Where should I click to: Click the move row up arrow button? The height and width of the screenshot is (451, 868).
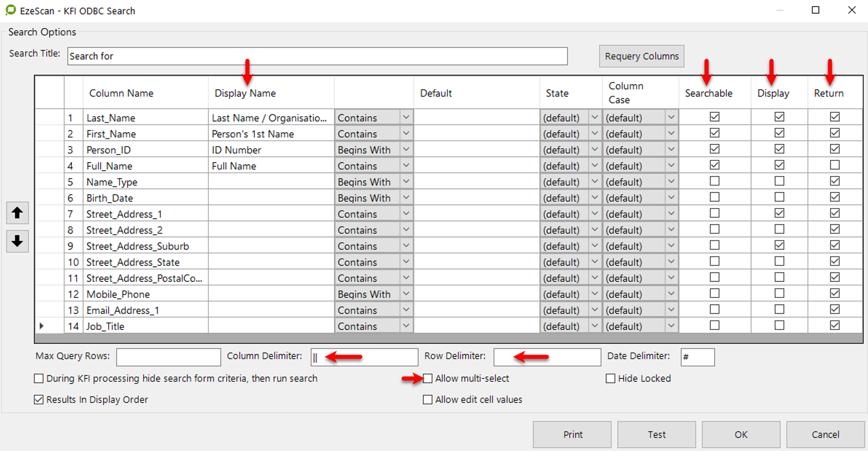click(17, 214)
